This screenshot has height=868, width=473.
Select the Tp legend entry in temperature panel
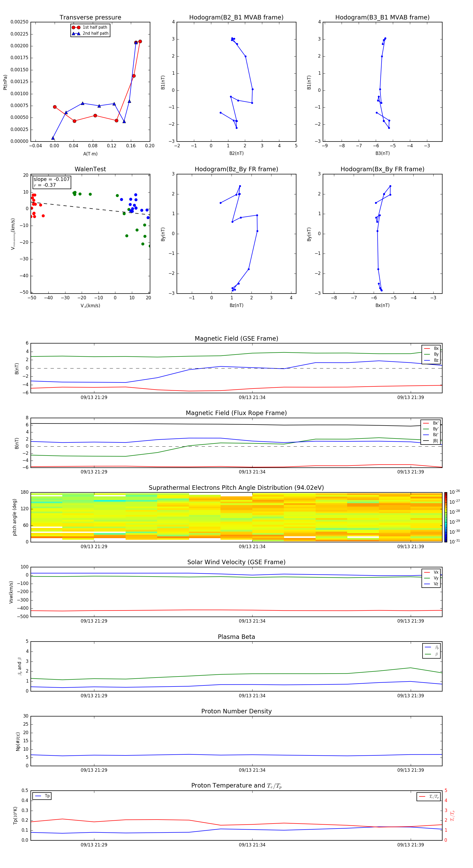(x=42, y=796)
